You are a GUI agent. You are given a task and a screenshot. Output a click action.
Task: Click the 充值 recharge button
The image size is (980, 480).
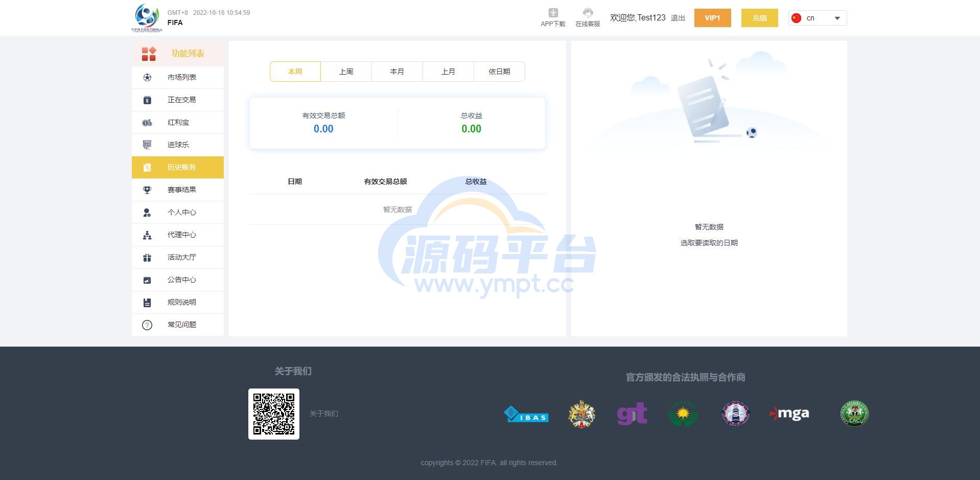point(759,18)
